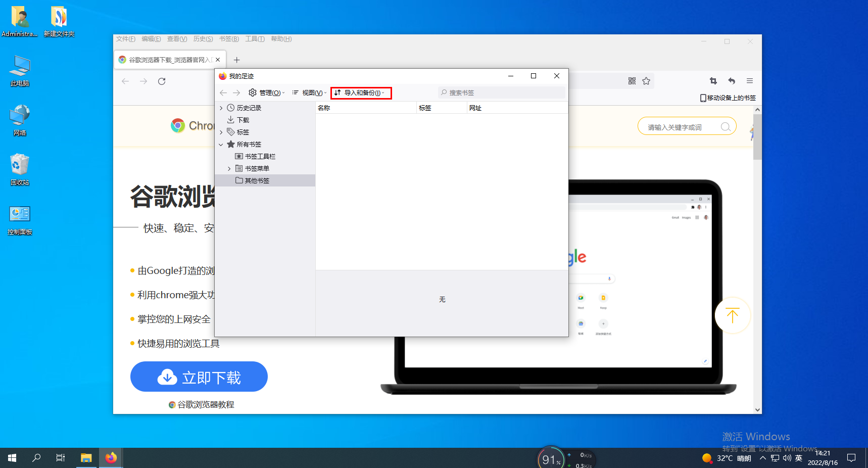
Task: Click the Library back arrow
Action: pos(223,93)
